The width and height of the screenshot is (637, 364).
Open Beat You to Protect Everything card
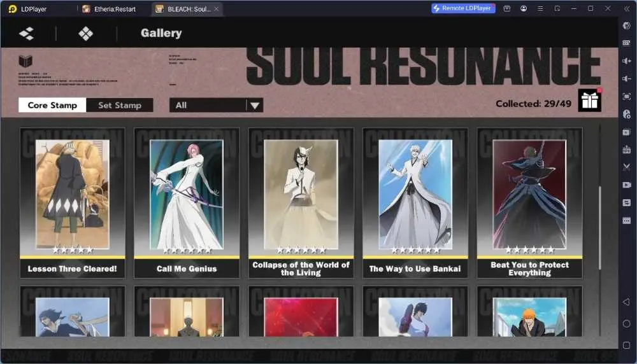(x=530, y=203)
